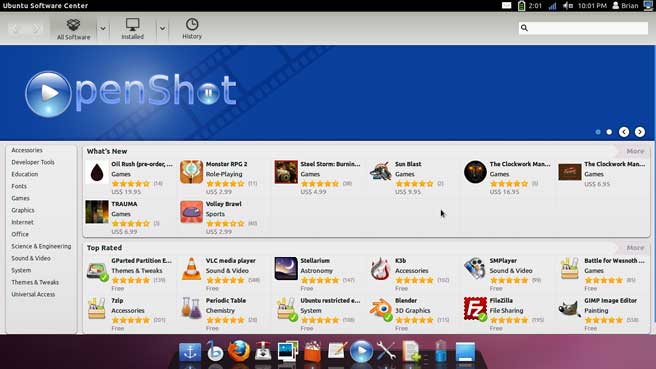Click the search input field
This screenshot has height=369, width=656.
pyautogui.click(x=583, y=28)
